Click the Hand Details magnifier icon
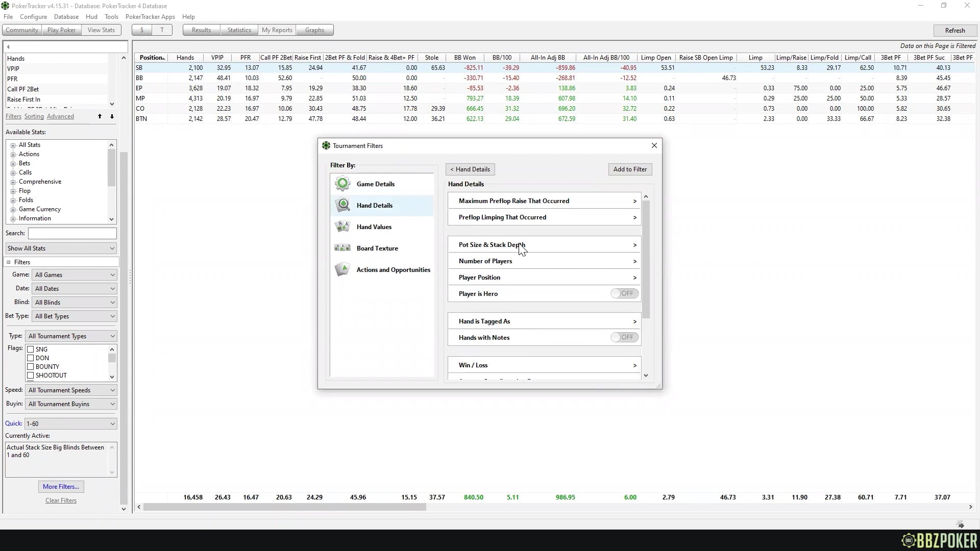 pos(342,205)
